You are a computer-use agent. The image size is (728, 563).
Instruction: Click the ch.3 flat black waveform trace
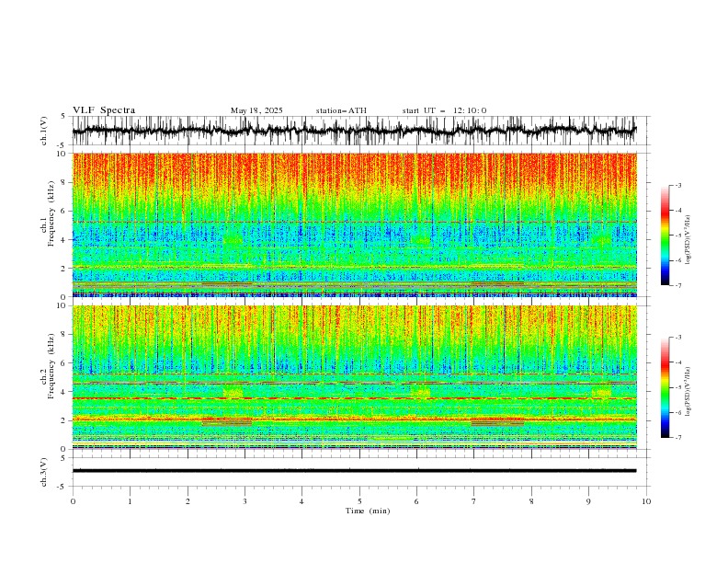pyautogui.click(x=354, y=471)
